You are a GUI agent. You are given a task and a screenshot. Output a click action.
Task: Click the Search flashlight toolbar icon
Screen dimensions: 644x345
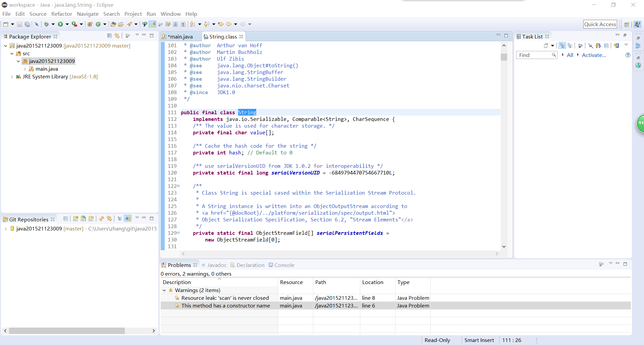[x=129, y=24]
